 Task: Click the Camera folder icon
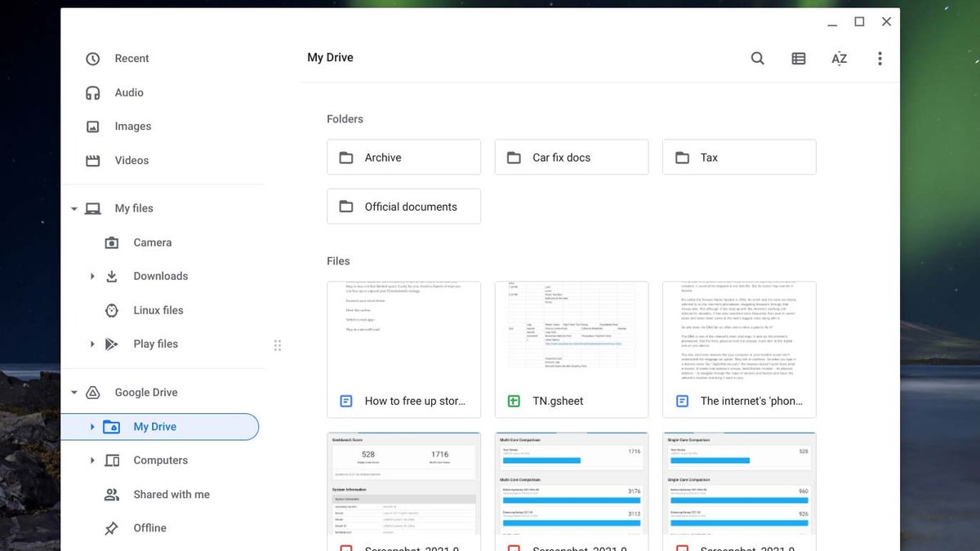[x=111, y=242]
